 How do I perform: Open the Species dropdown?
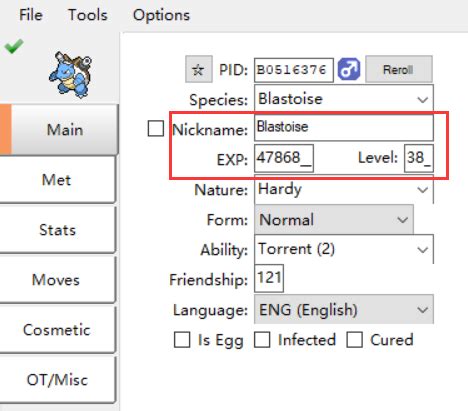pos(344,98)
